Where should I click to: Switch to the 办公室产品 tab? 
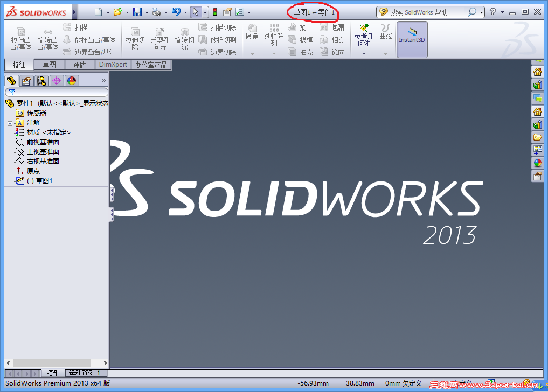click(x=151, y=65)
